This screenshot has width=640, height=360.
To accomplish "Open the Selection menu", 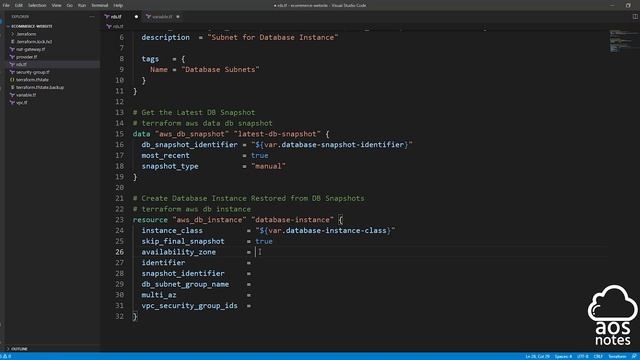I will tap(37, 5).
